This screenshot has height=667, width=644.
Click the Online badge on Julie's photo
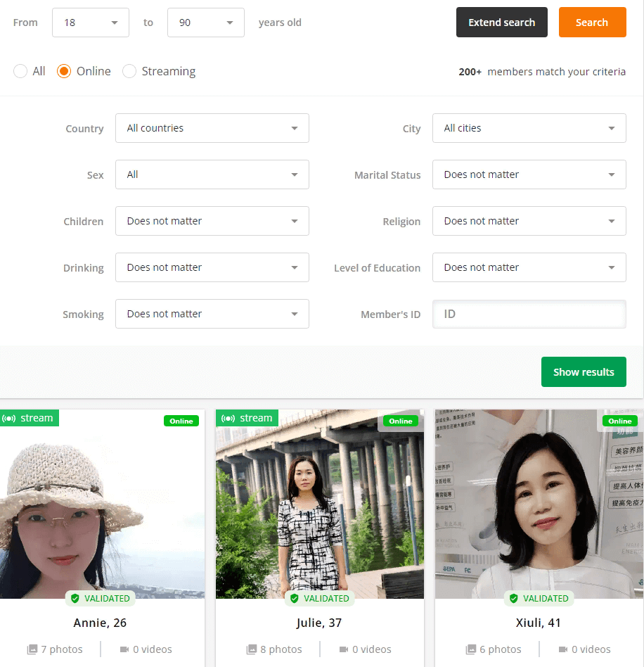[x=400, y=421]
